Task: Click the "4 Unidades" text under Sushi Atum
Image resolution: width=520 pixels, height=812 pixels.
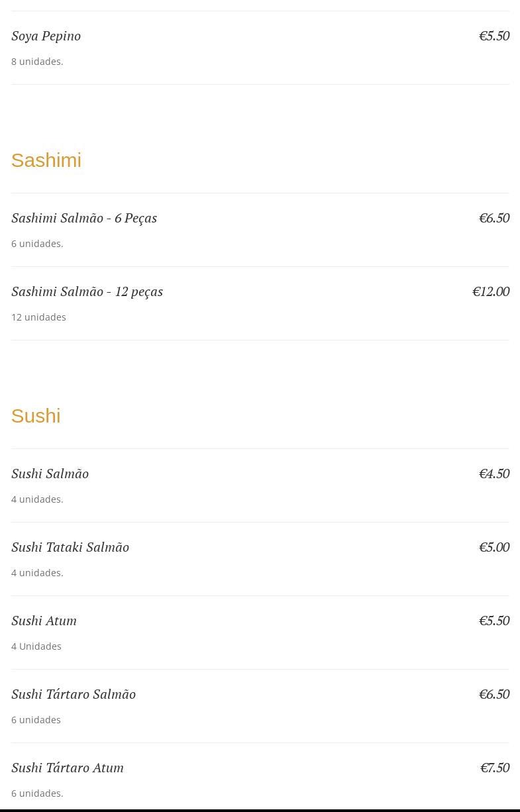Action: point(36,646)
